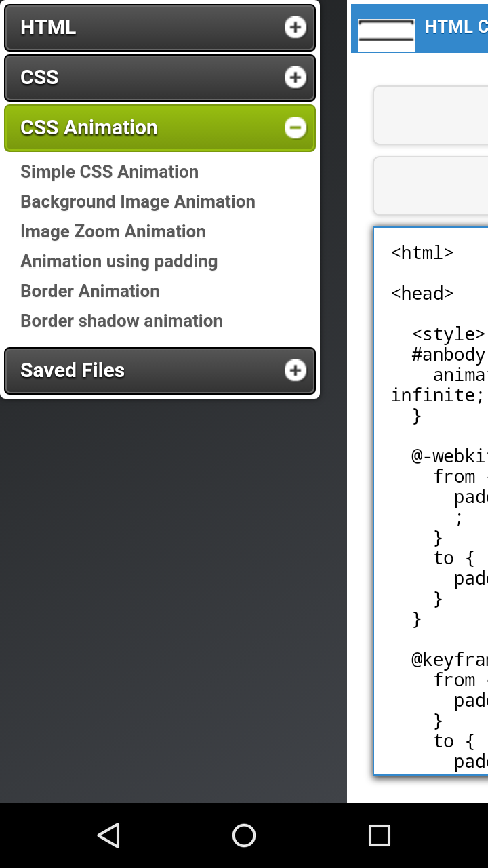The width and height of the screenshot is (488, 868).
Task: Select the Border shadow animation item
Action: coord(121,321)
